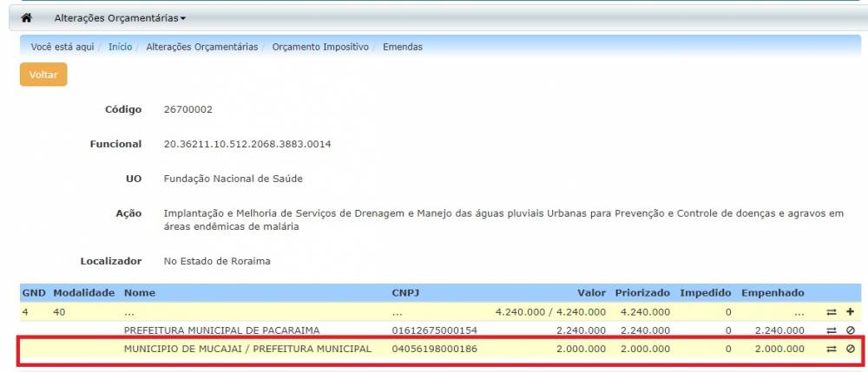The image size is (868, 372).
Task: Select the Municipio de Mucajai row name
Action: [x=247, y=349]
